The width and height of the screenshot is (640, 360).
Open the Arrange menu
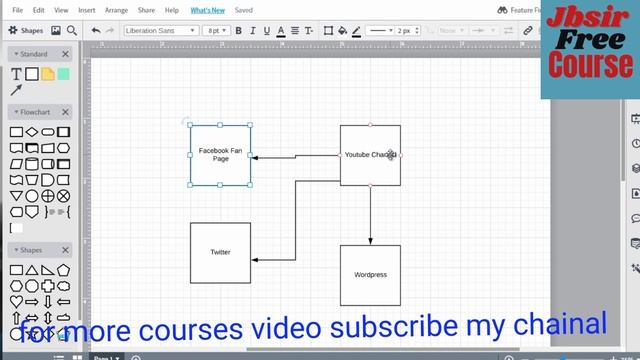click(116, 10)
